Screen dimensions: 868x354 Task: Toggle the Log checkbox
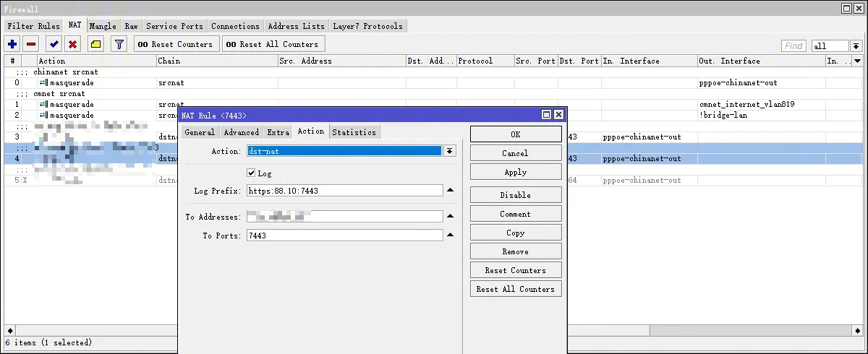tap(252, 173)
